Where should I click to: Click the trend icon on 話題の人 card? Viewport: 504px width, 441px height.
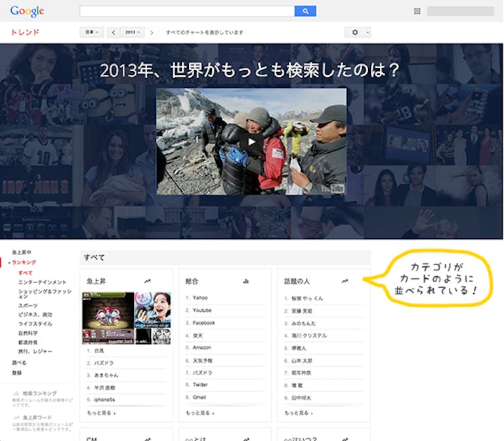click(x=345, y=281)
